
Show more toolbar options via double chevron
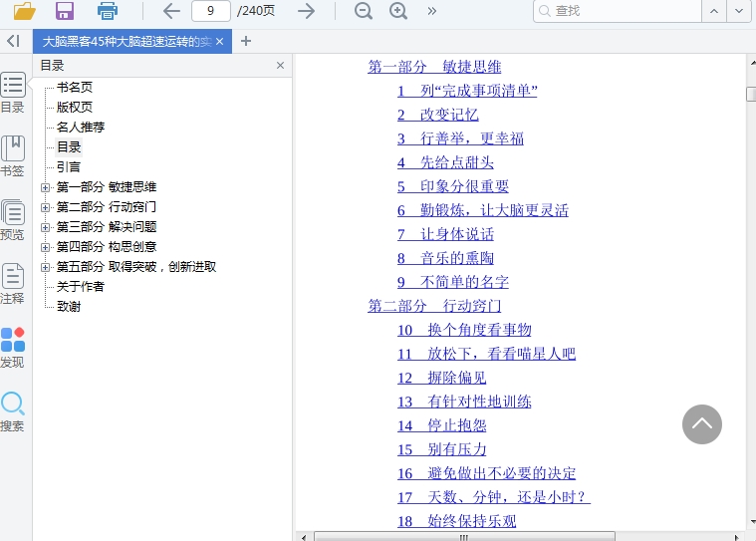point(432,11)
